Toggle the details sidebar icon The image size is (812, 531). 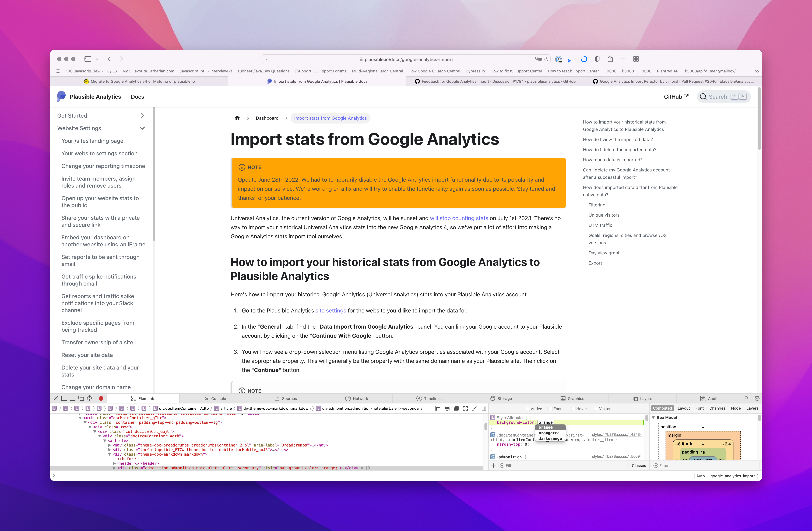pos(483,409)
